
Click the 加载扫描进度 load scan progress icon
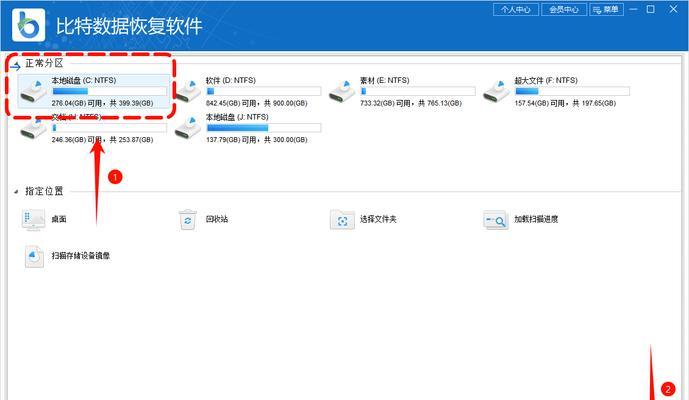(x=496, y=219)
